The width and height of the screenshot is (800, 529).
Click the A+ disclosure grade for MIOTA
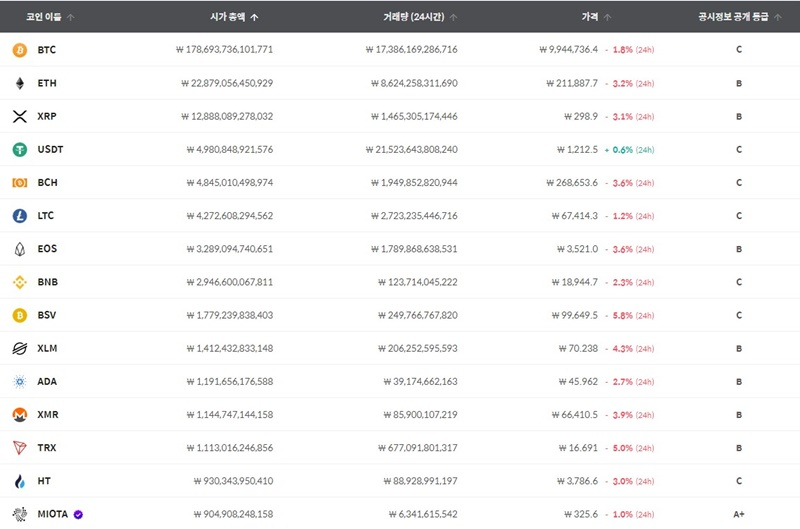(x=739, y=514)
